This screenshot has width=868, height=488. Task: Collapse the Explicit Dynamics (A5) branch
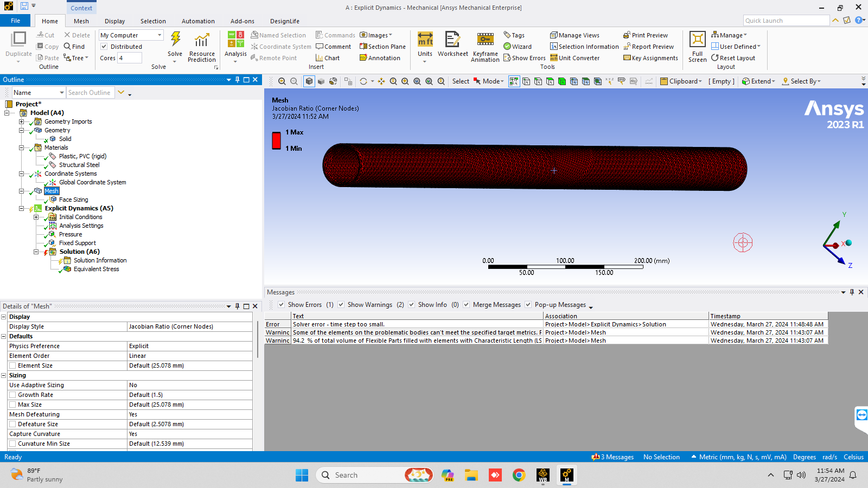pos(22,208)
